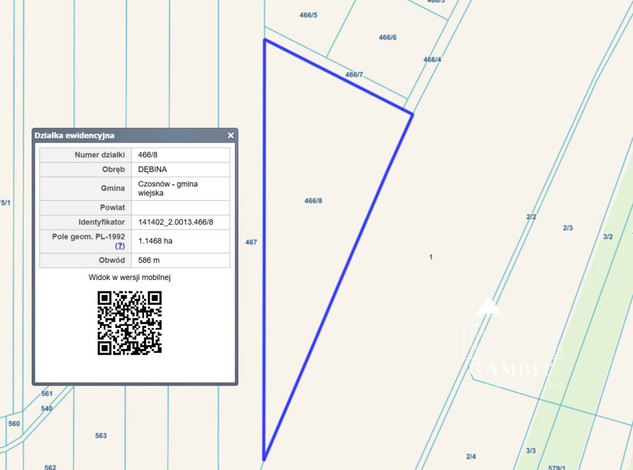Click parcel 563 near bottom left
633x470 pixels.
coord(101,436)
